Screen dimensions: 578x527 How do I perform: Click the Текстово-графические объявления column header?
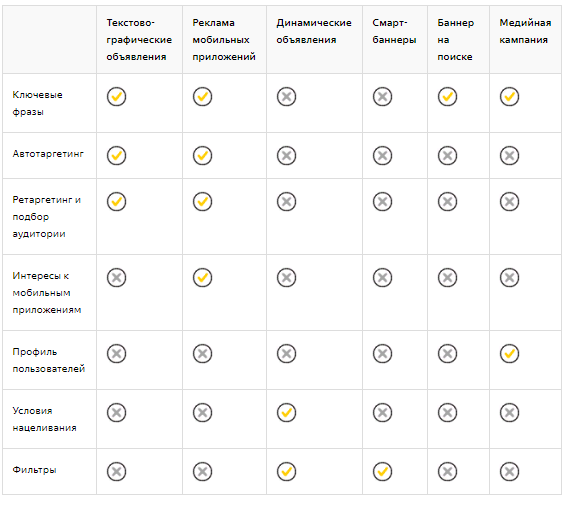click(139, 40)
